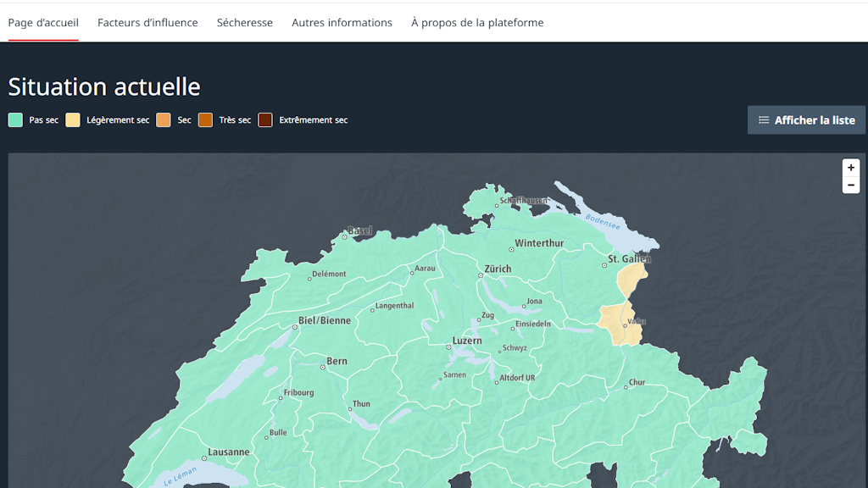Open À propos de la plateforme

tap(477, 23)
